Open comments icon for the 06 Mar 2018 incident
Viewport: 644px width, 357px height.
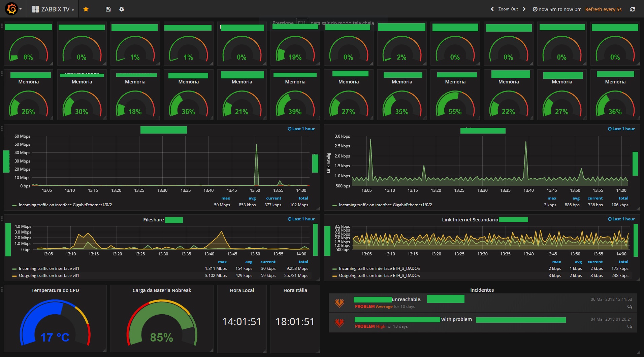pyautogui.click(x=630, y=307)
